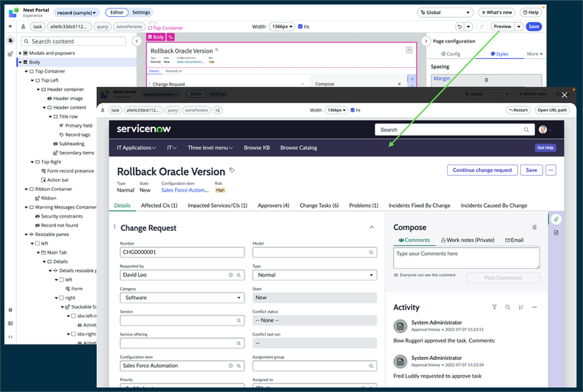Toggle Fit checkbox in preview window toolbar
This screenshot has height=392, width=583.
coord(352,110)
